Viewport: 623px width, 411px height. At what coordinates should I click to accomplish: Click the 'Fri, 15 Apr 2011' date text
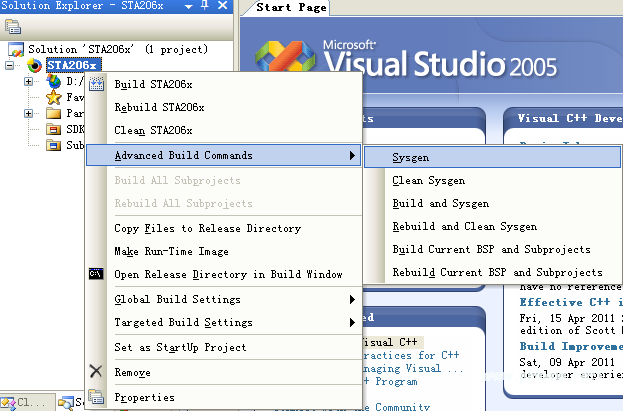point(567,318)
